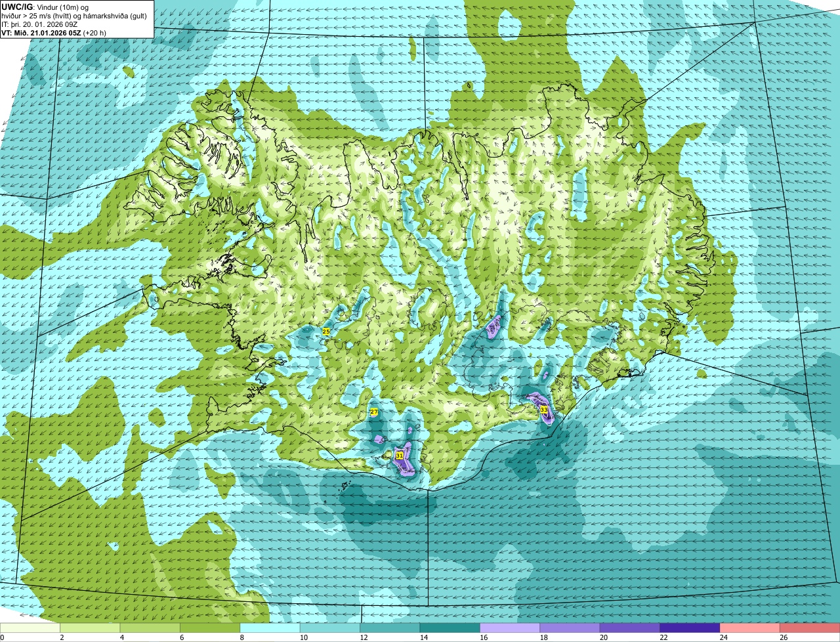Image resolution: width=840 pixels, height=642 pixels.
Task: Click the yellow gust label 31
Action: click(x=399, y=455)
